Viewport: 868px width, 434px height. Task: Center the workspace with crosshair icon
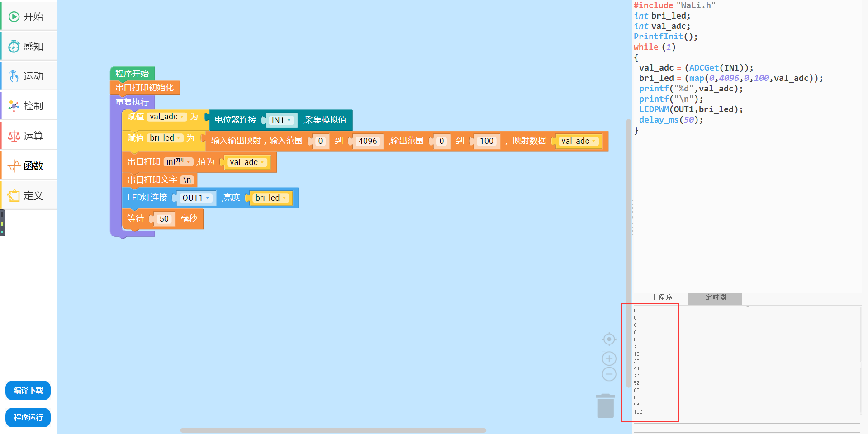point(609,339)
